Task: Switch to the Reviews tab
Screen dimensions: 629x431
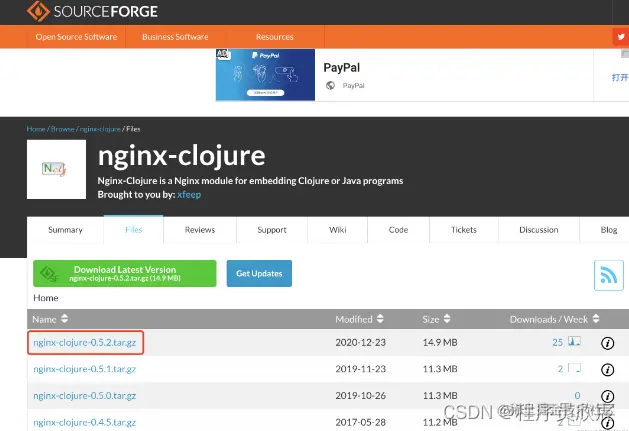Action: coord(200,230)
